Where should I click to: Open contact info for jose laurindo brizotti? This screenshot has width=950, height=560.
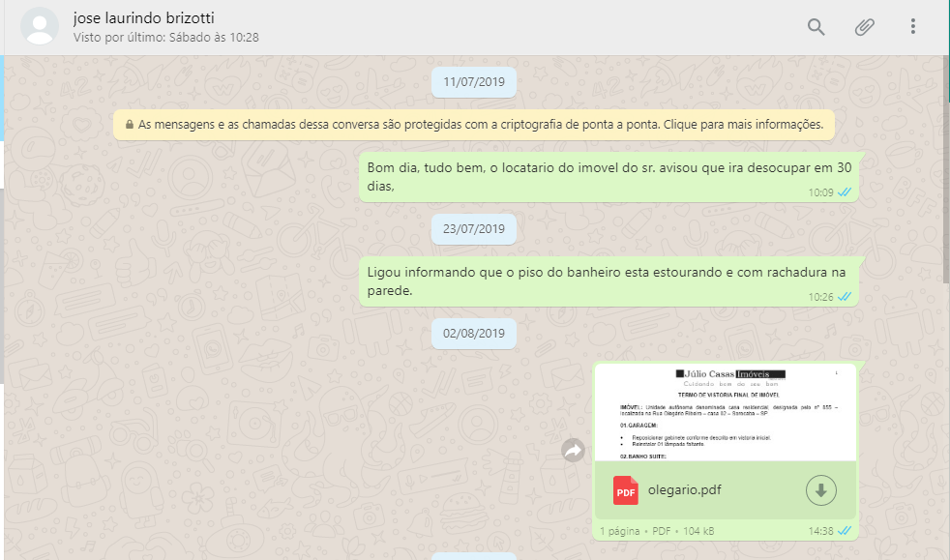[x=144, y=18]
